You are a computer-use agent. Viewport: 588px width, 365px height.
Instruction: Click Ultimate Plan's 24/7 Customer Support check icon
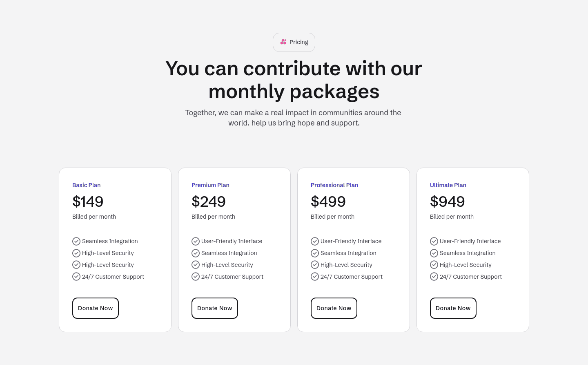434,277
